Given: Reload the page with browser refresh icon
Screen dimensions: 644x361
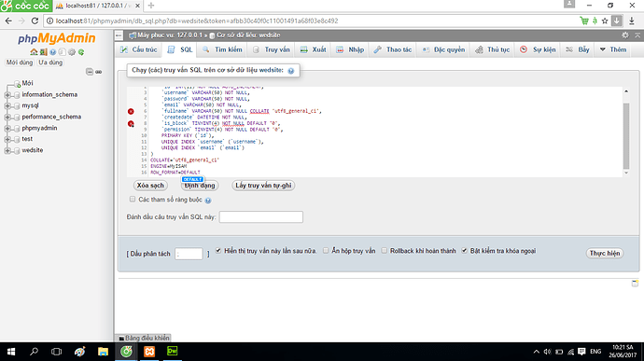Looking at the screenshot, I should point(35,21).
